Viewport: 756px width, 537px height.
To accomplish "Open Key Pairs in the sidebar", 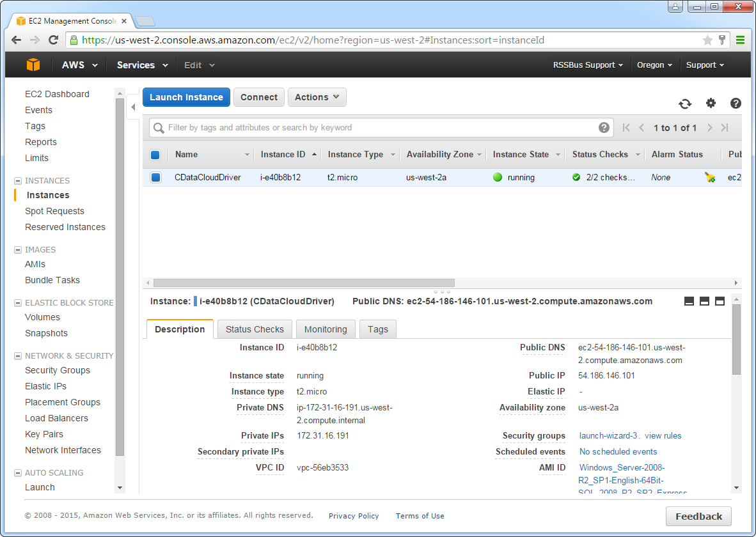I will coord(44,434).
